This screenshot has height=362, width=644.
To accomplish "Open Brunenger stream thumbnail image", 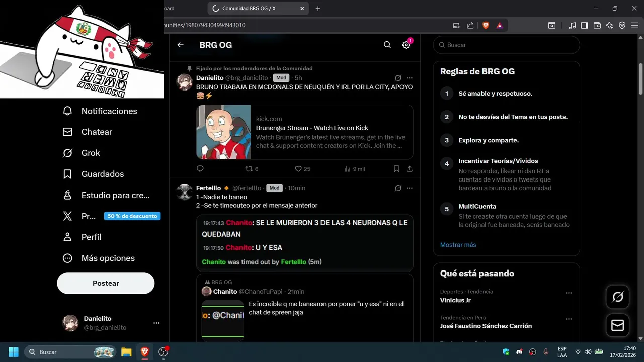I will (223, 132).
